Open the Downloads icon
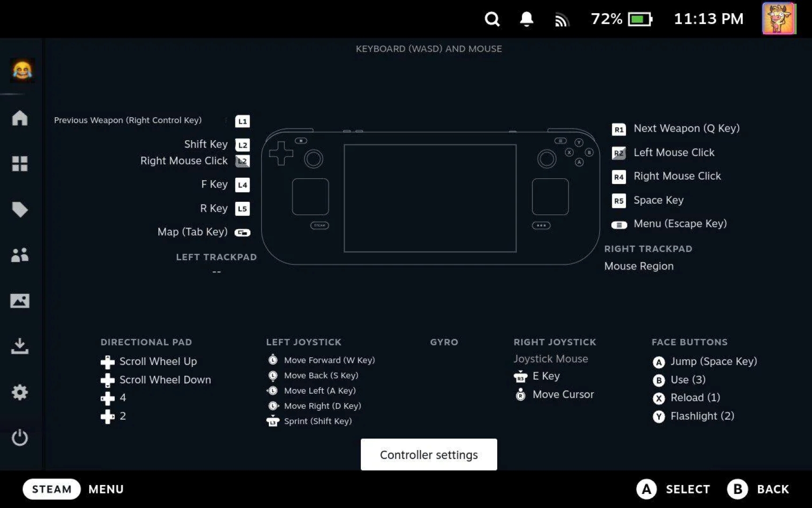 pos(20,346)
